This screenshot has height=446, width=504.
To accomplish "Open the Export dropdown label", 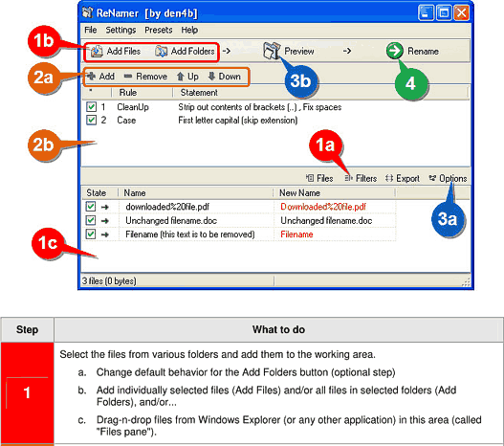I will pyautogui.click(x=407, y=178).
